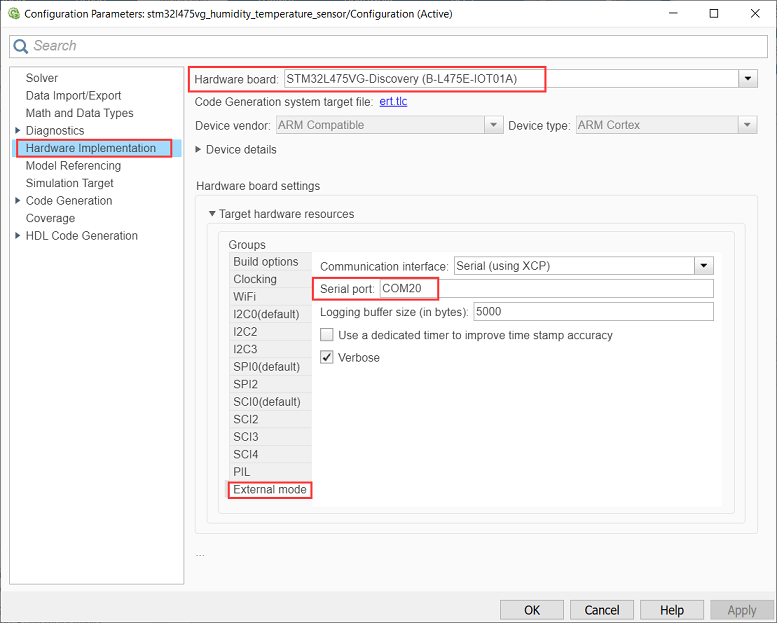Click the Logging buffer size field

click(x=592, y=312)
